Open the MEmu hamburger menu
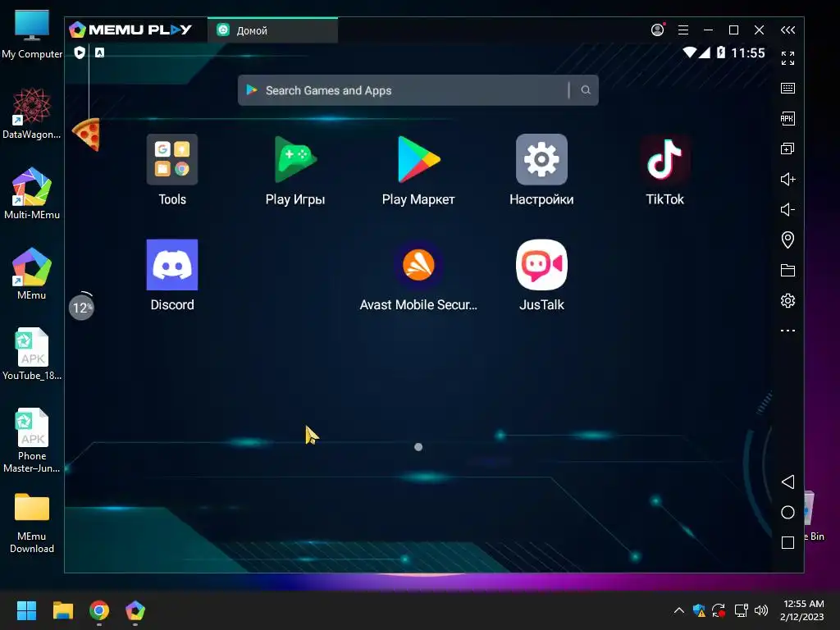 point(683,30)
